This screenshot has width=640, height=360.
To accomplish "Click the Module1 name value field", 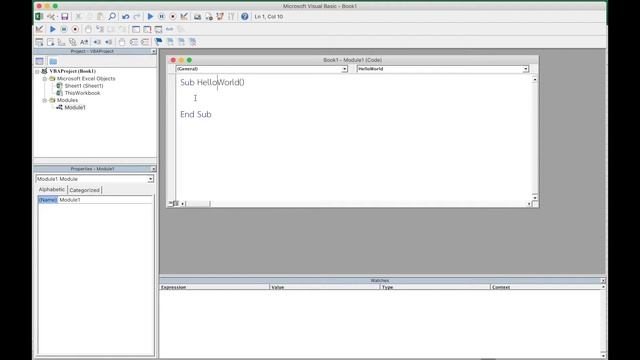I will point(105,200).
